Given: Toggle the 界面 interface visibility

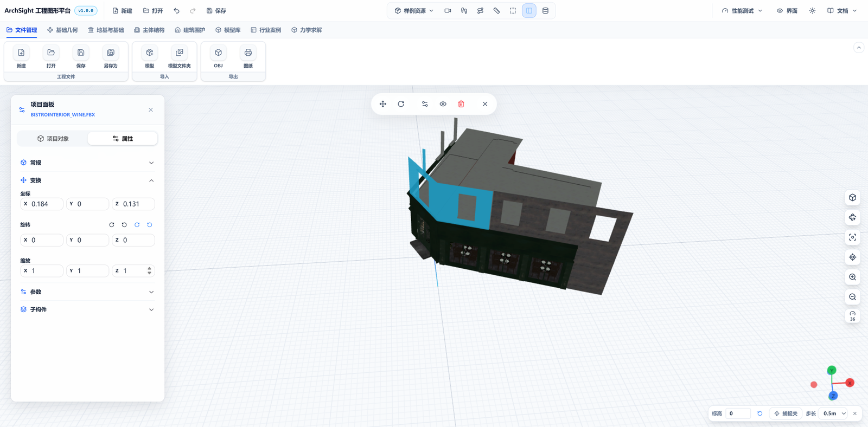Looking at the screenshot, I should coord(787,11).
